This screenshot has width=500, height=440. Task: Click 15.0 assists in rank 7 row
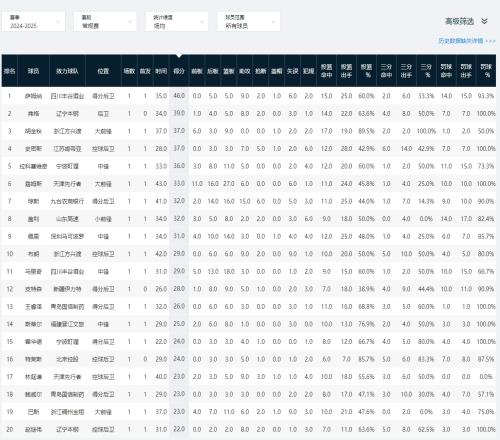point(245,202)
